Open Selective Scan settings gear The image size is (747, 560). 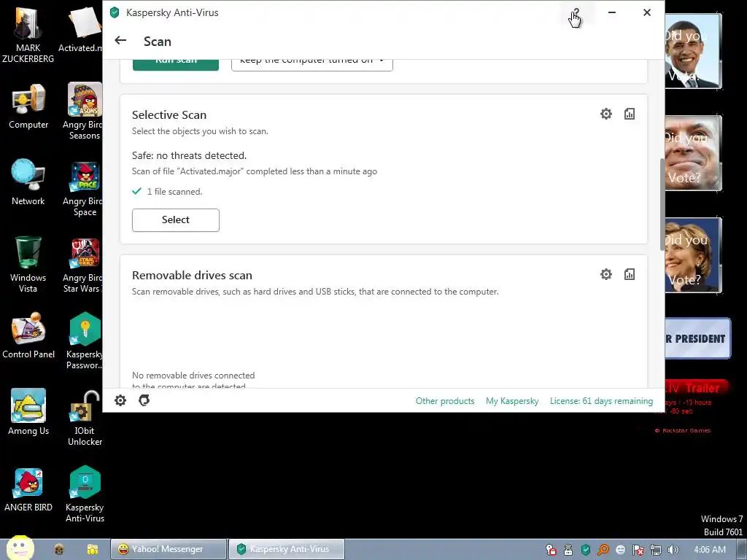click(606, 114)
